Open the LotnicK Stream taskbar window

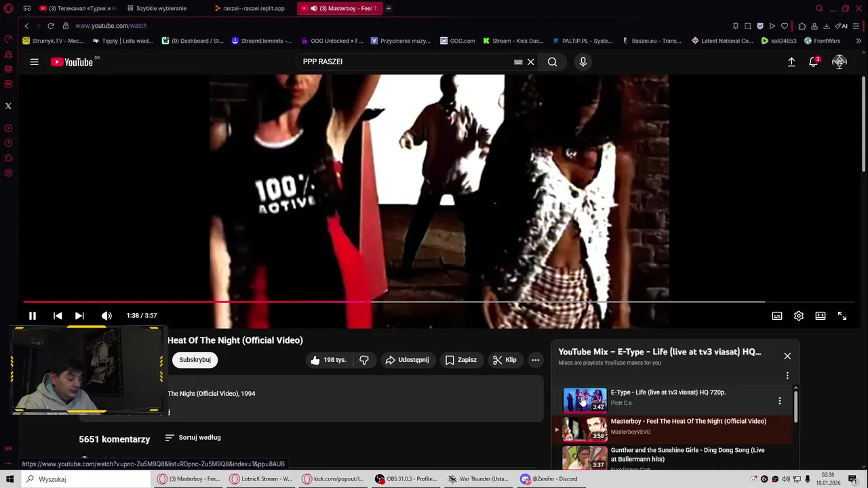pos(262,479)
